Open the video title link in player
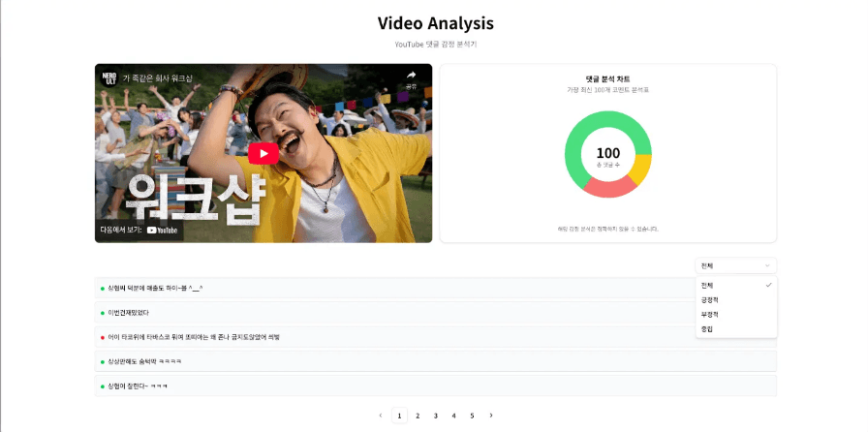 (157, 78)
